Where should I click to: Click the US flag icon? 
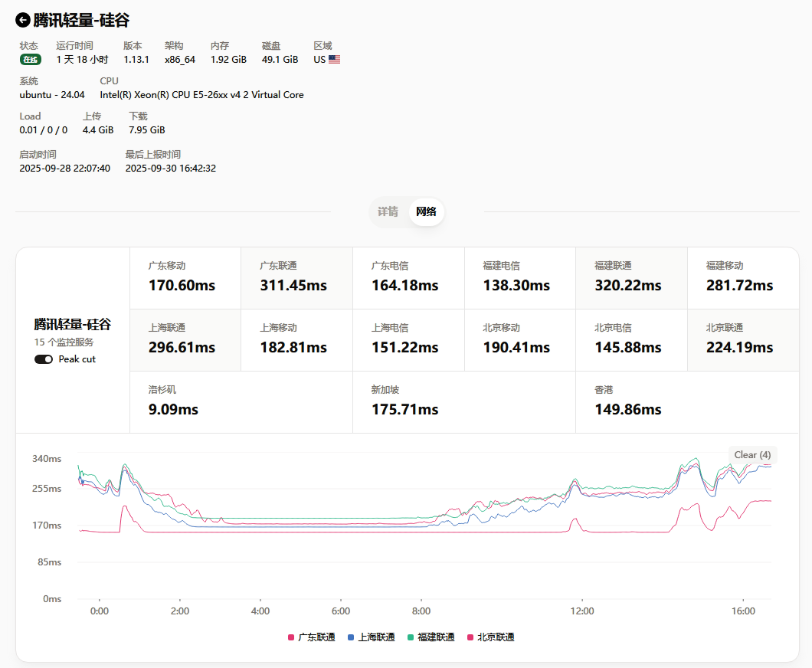pos(334,59)
